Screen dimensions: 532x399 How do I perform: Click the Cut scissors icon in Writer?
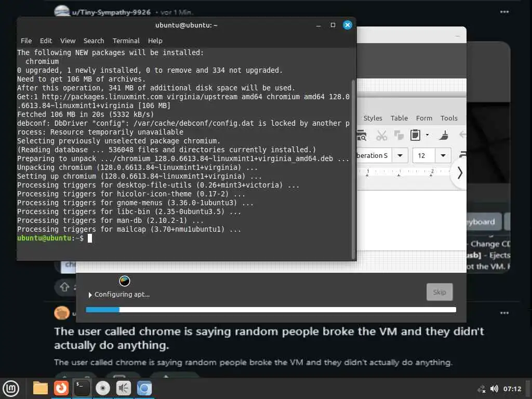point(382,136)
